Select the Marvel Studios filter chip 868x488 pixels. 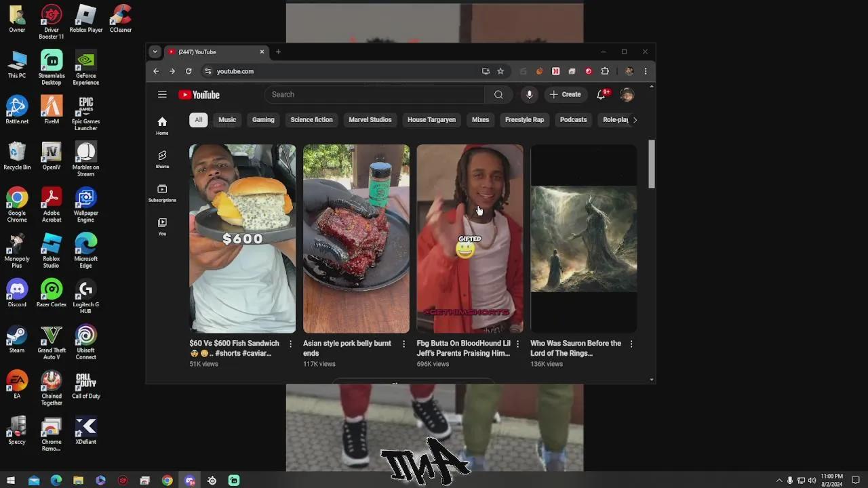(370, 120)
